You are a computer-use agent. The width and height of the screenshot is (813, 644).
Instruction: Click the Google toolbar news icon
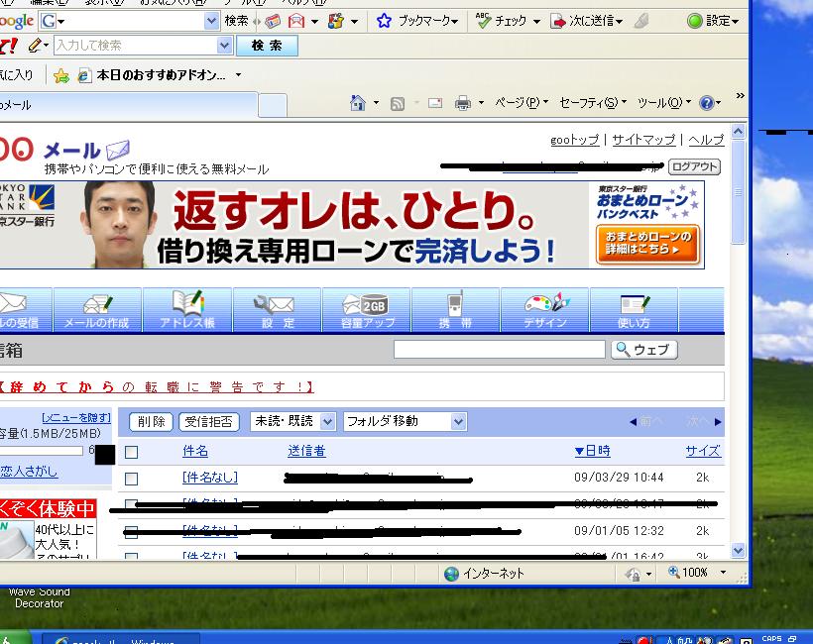click(x=273, y=21)
